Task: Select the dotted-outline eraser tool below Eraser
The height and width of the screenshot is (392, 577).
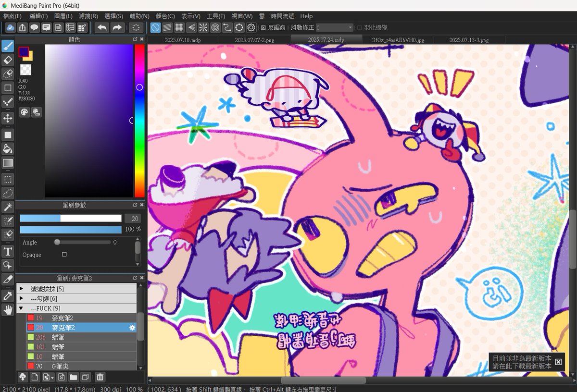Action: click(8, 74)
